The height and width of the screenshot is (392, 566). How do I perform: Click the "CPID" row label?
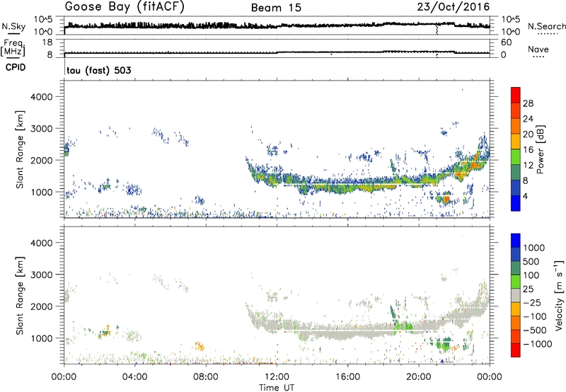pos(16,67)
